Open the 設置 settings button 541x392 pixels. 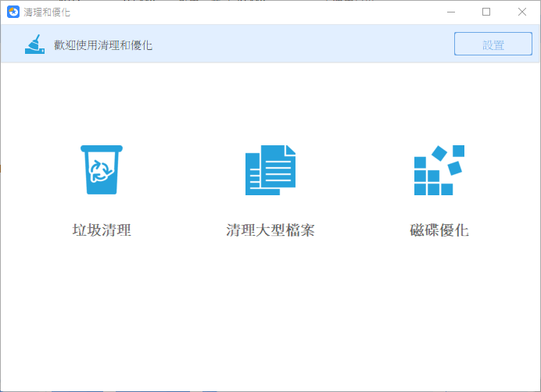click(x=493, y=44)
